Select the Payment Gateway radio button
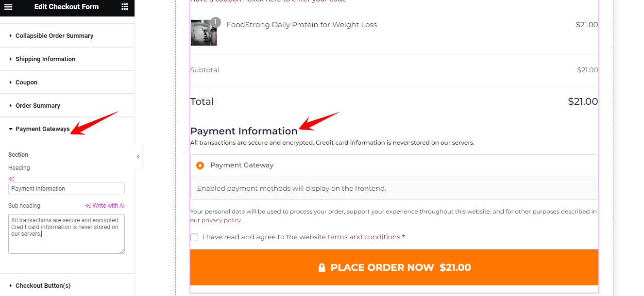The height and width of the screenshot is (296, 644). pos(200,165)
